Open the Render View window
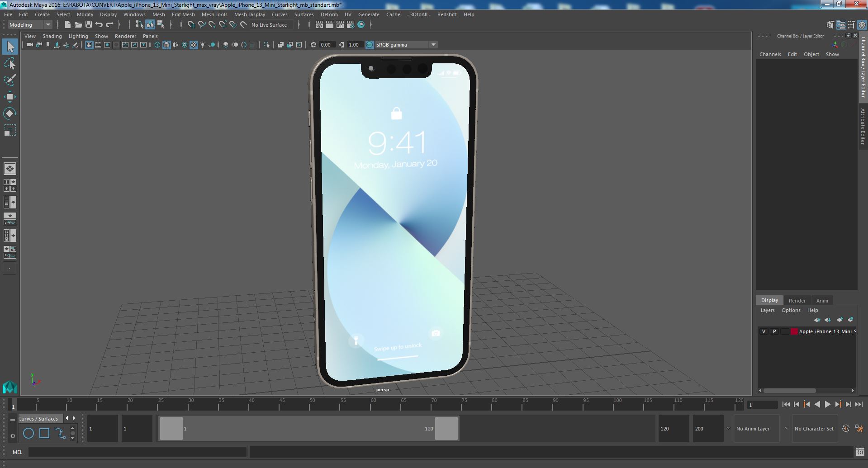868x468 pixels. pos(319,25)
